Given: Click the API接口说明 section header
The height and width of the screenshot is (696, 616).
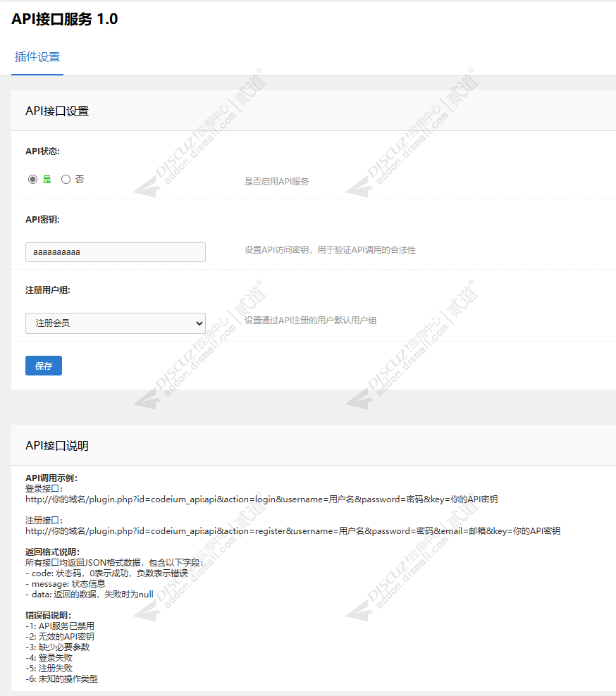Looking at the screenshot, I should (x=57, y=446).
